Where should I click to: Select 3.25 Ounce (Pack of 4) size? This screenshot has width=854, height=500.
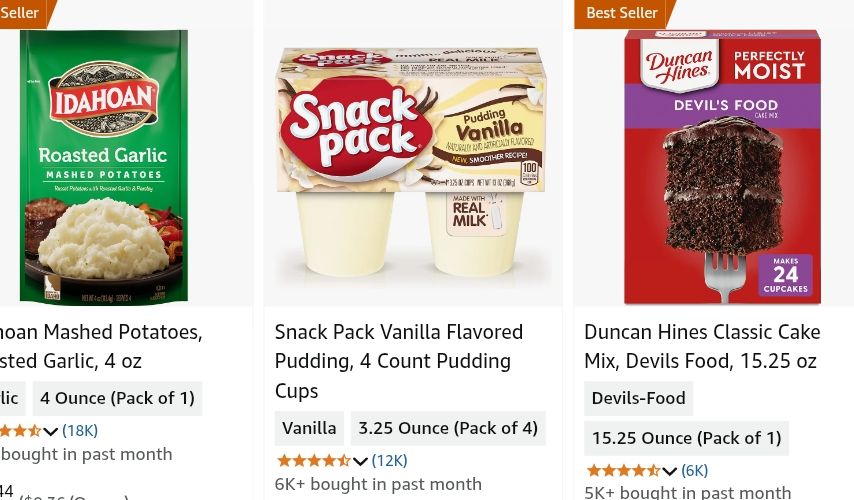(x=448, y=428)
